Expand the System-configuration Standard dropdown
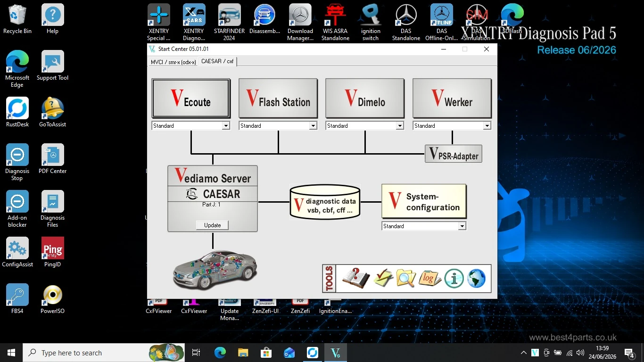 click(462, 226)
